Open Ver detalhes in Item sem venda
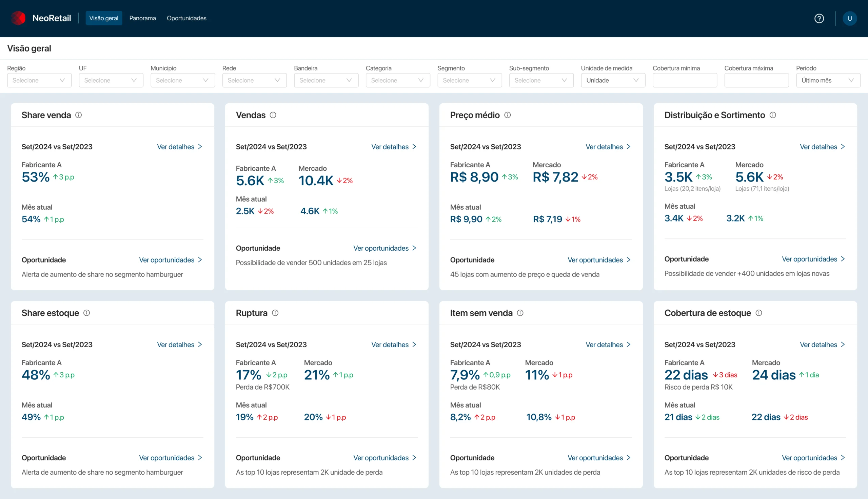 [608, 345]
